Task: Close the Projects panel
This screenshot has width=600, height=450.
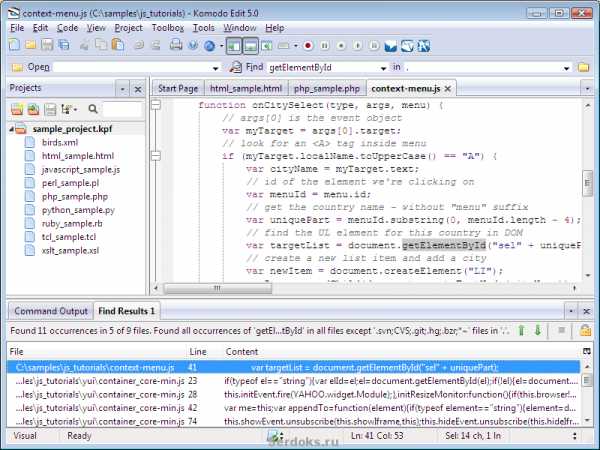Action: click(138, 90)
